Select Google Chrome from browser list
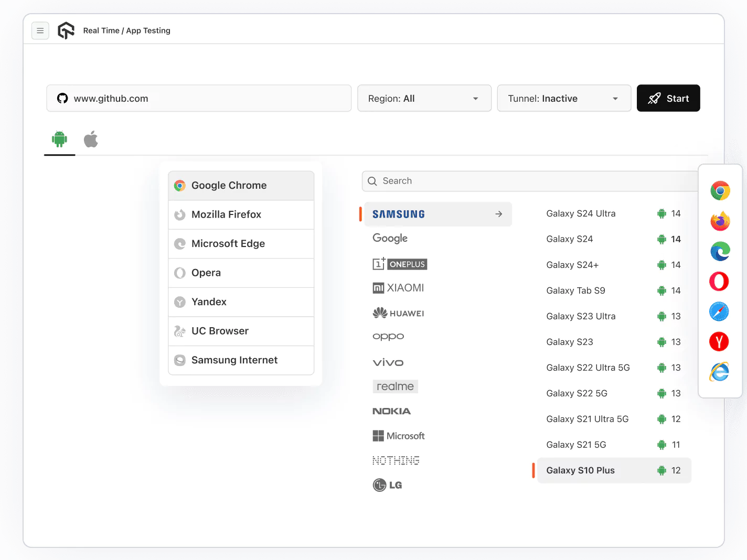Viewport: 747px width, 560px height. (241, 186)
